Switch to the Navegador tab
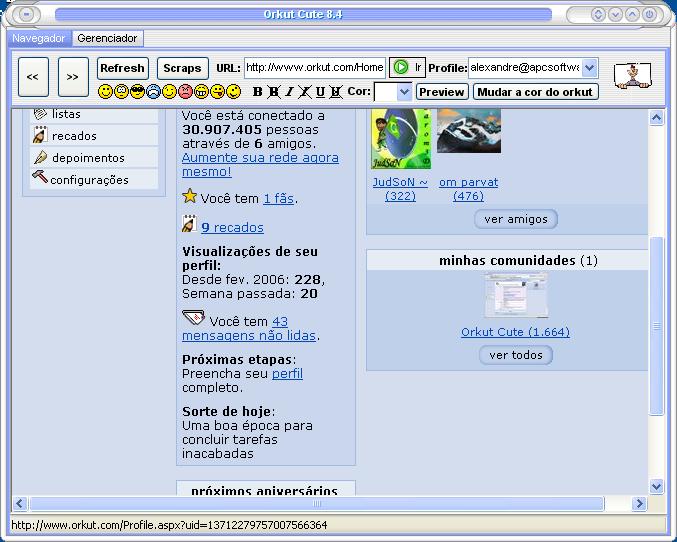 pyautogui.click(x=39, y=38)
